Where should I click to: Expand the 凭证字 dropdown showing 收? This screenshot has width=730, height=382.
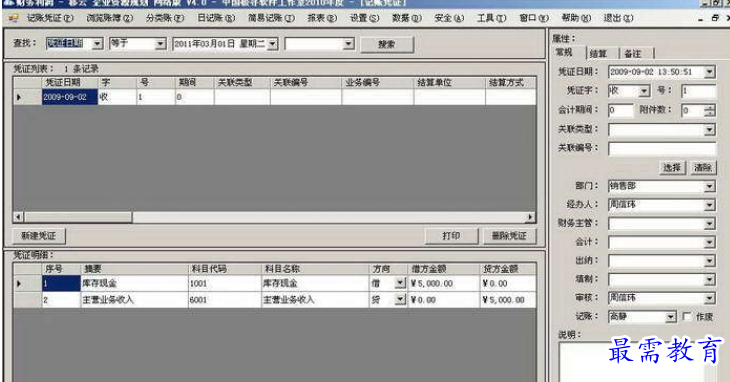point(644,91)
